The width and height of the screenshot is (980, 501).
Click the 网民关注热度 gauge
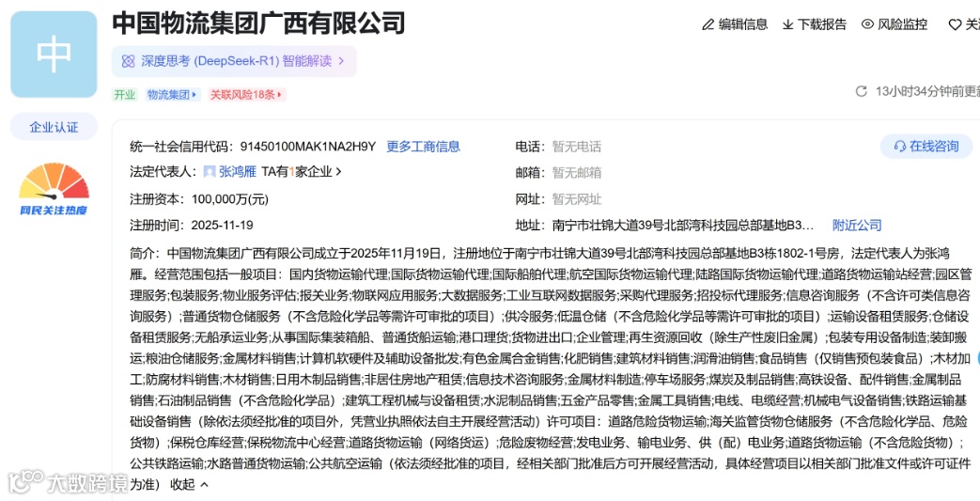pyautogui.click(x=54, y=189)
